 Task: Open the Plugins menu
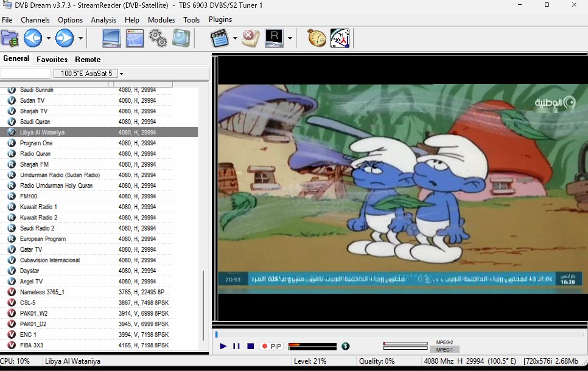pos(220,19)
